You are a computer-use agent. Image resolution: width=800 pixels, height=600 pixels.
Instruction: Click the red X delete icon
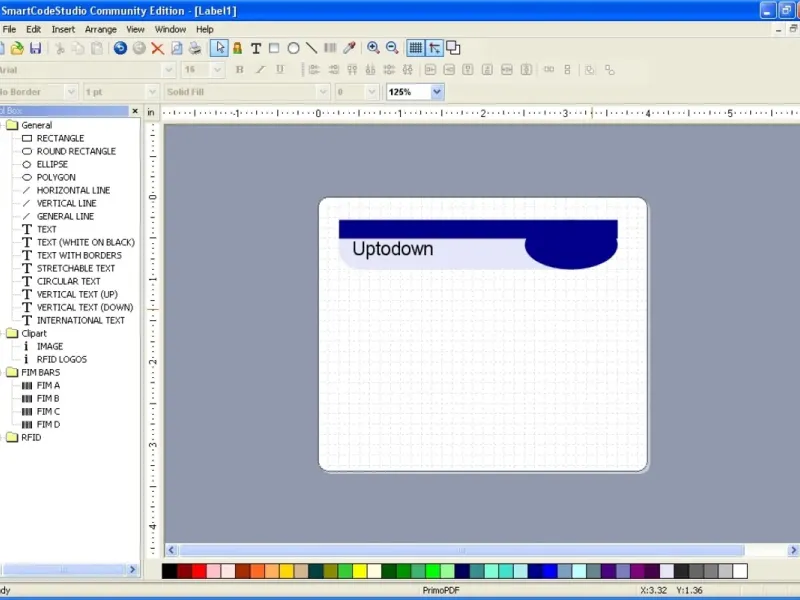158,48
